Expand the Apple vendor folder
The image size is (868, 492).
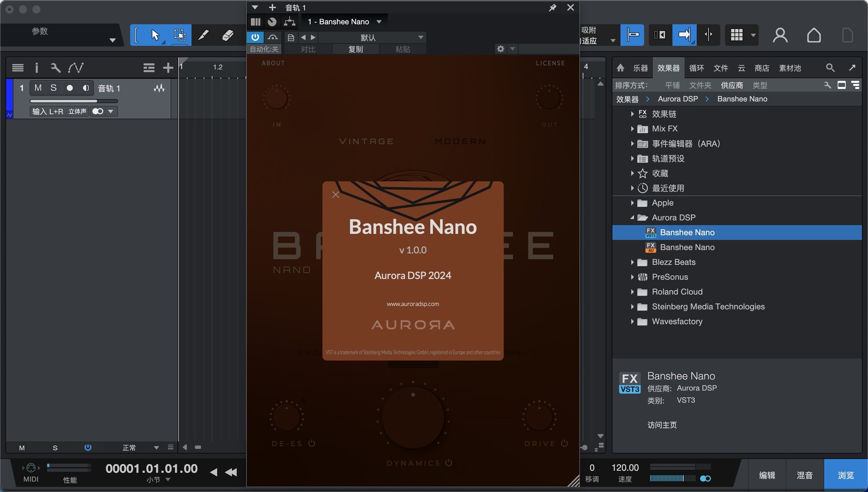tap(632, 203)
